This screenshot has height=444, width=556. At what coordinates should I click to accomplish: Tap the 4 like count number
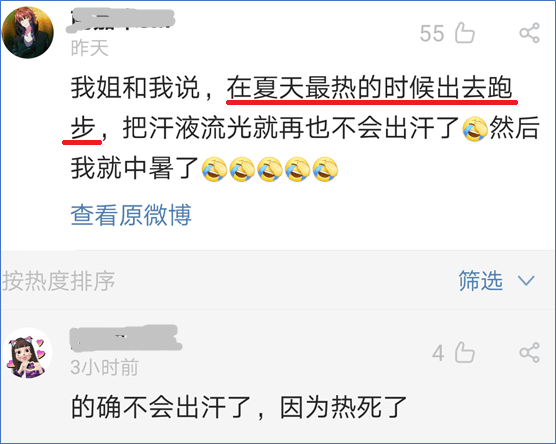438,353
